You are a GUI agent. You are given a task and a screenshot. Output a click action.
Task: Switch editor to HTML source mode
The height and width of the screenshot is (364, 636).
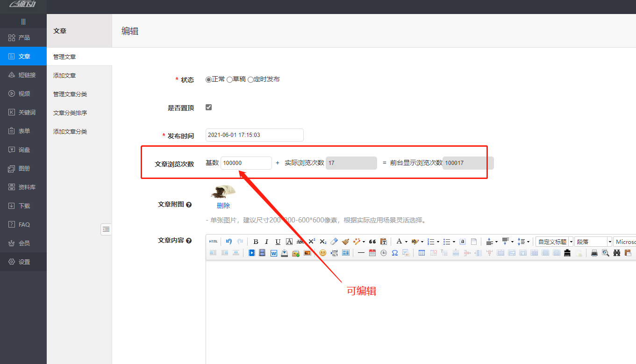click(213, 242)
